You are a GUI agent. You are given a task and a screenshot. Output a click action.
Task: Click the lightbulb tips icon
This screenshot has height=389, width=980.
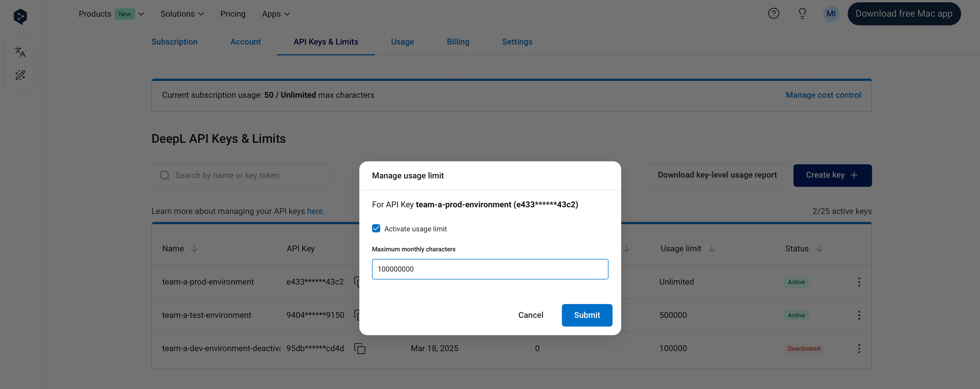[x=802, y=14]
